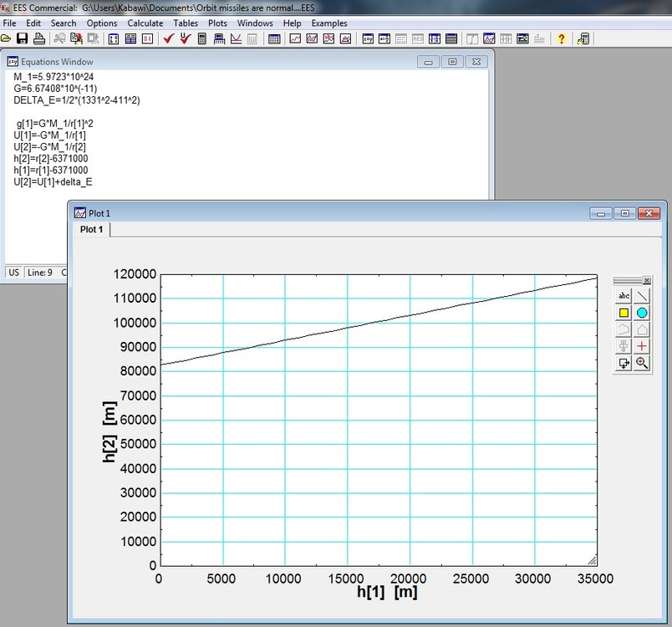Click the h[2] [m] y-axis label

[109, 431]
